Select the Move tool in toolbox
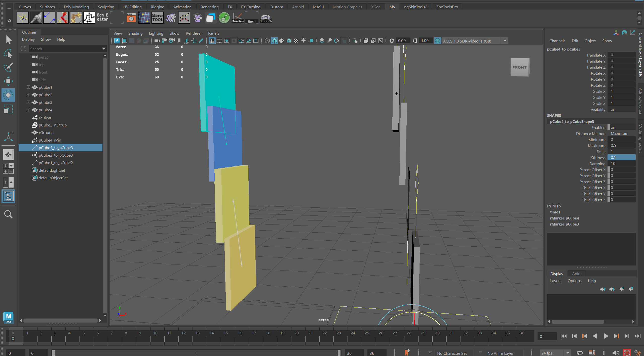This screenshot has width=644, height=356. pyautogui.click(x=8, y=81)
